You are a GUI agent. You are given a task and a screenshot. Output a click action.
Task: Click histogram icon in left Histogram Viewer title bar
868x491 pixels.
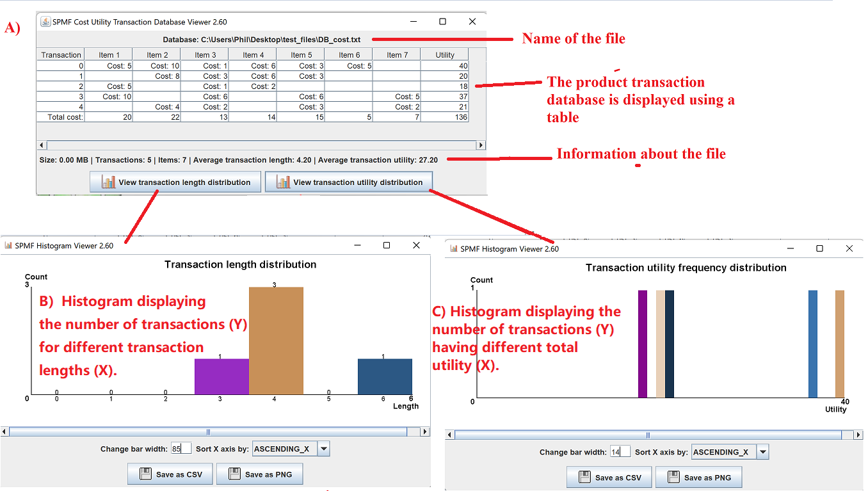tap(8, 245)
